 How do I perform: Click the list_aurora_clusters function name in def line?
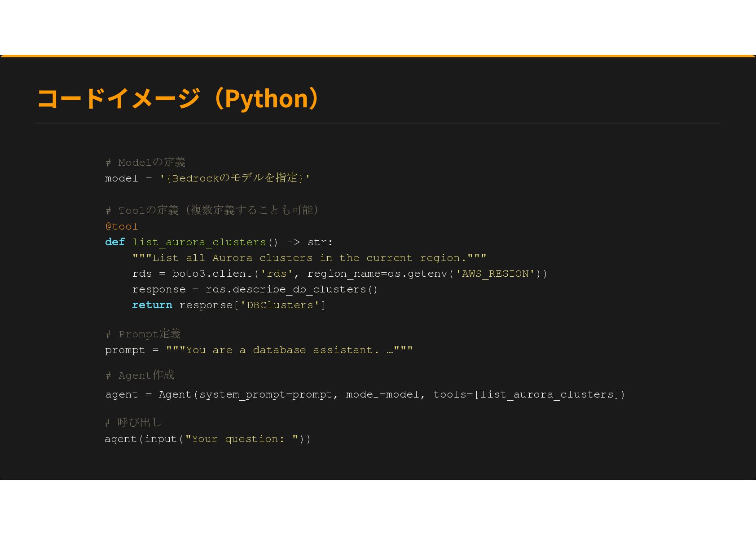pyautogui.click(x=199, y=243)
